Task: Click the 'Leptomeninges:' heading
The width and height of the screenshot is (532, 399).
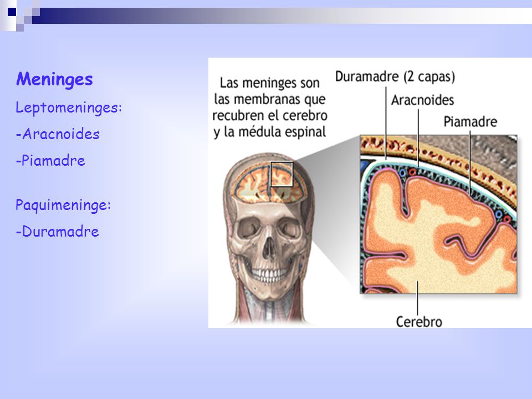Action: point(69,108)
